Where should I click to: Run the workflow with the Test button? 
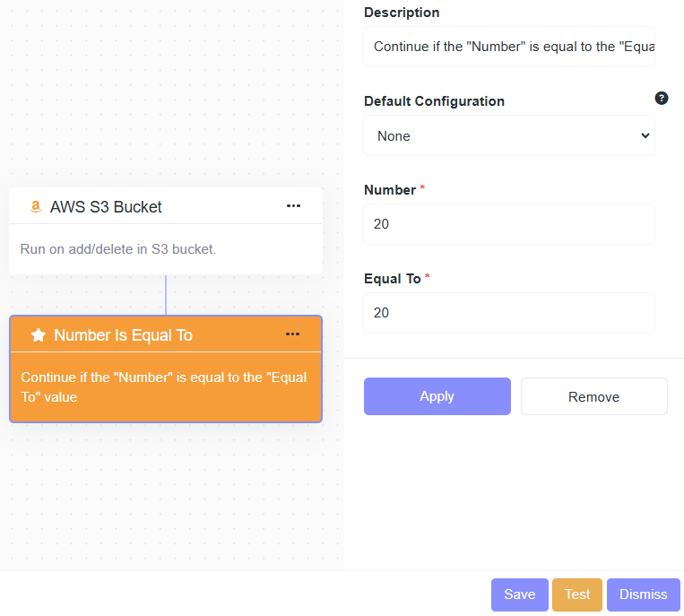(577, 594)
